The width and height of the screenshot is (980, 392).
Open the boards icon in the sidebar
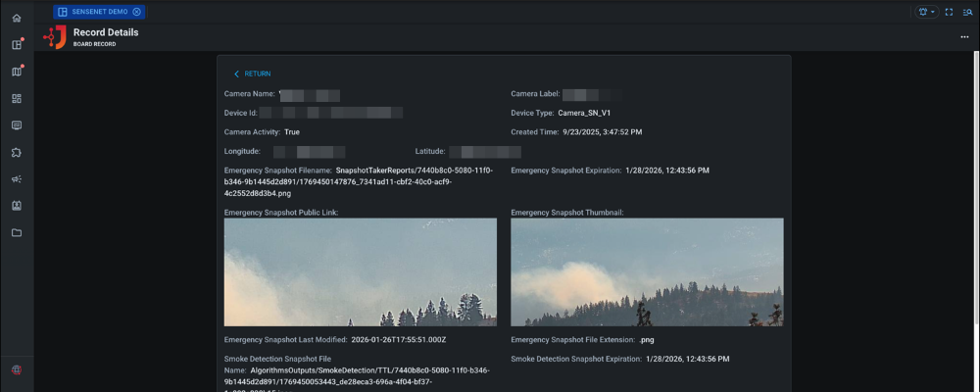16,45
